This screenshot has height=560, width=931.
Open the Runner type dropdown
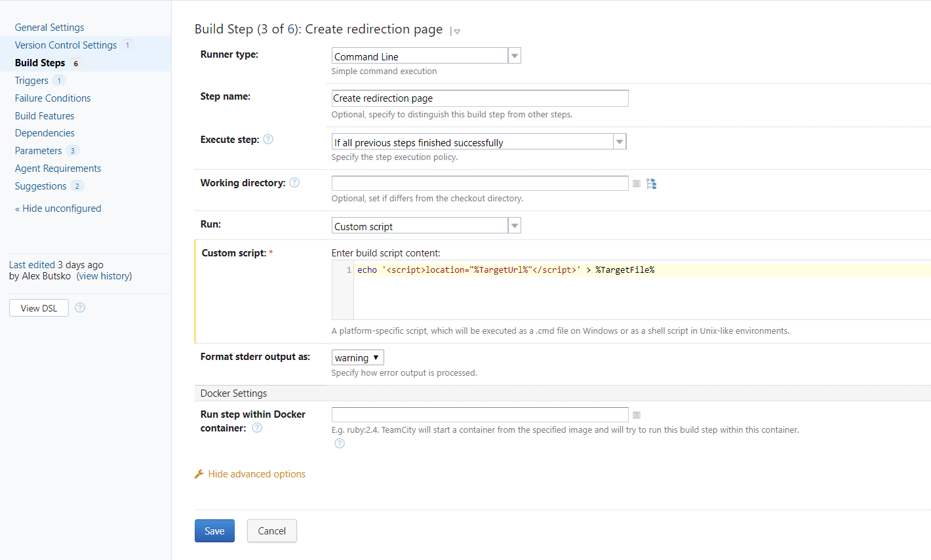(x=426, y=56)
